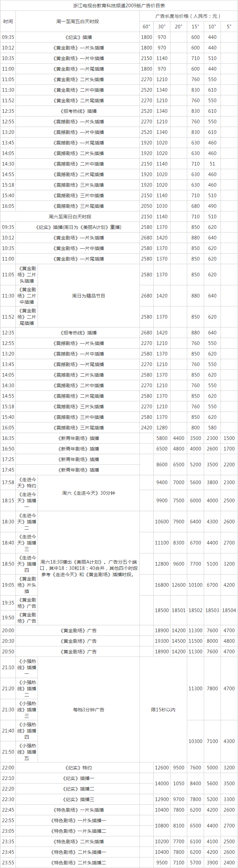Screen dimensions: 238x868
Task: Click the 《走进今天》特约 cell
Action: coord(27,482)
